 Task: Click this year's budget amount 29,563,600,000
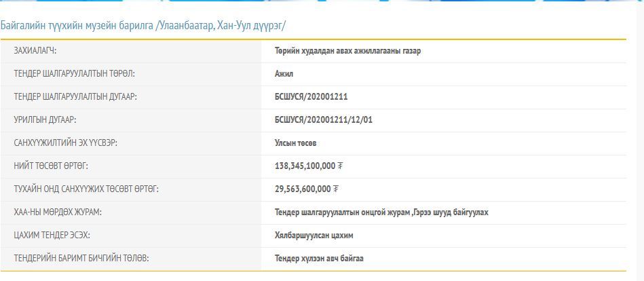click(x=302, y=189)
